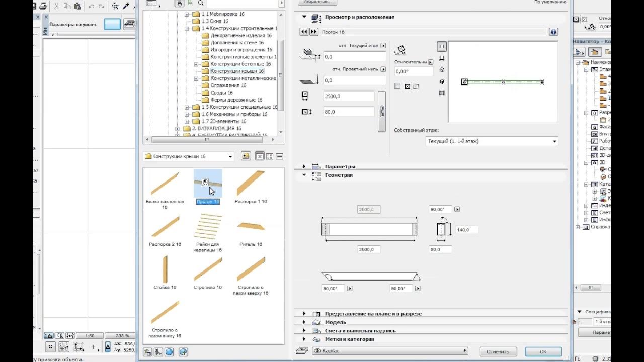Click the Отменить button
The height and width of the screenshot is (362, 644).
498,352
